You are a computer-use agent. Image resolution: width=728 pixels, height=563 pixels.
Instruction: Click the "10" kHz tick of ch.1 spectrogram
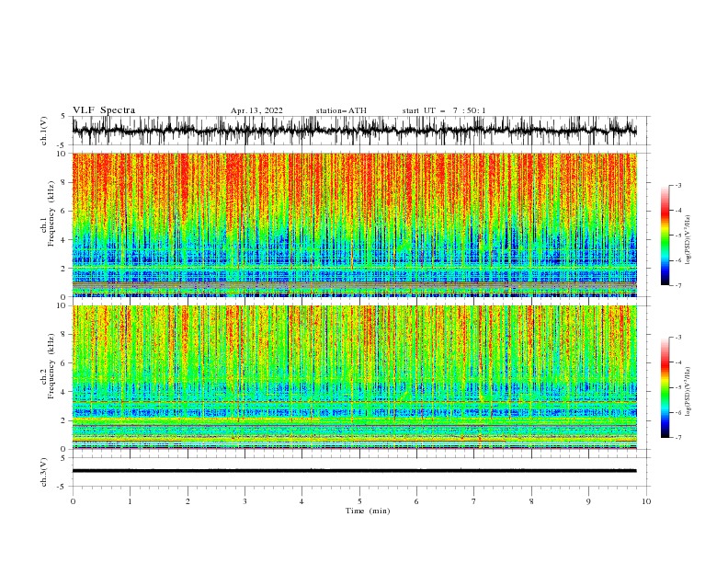point(63,154)
